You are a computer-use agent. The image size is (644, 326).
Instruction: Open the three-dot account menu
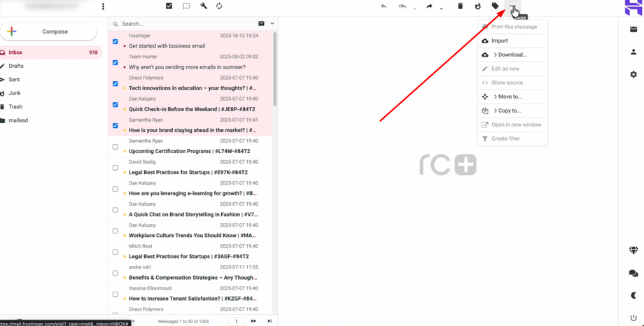[103, 6]
